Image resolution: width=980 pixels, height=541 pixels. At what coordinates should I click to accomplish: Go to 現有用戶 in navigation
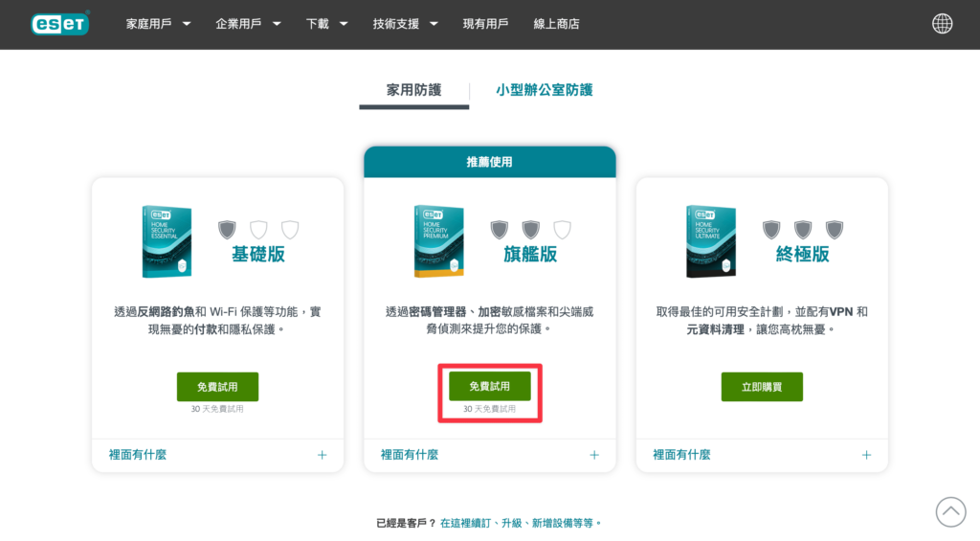(485, 24)
